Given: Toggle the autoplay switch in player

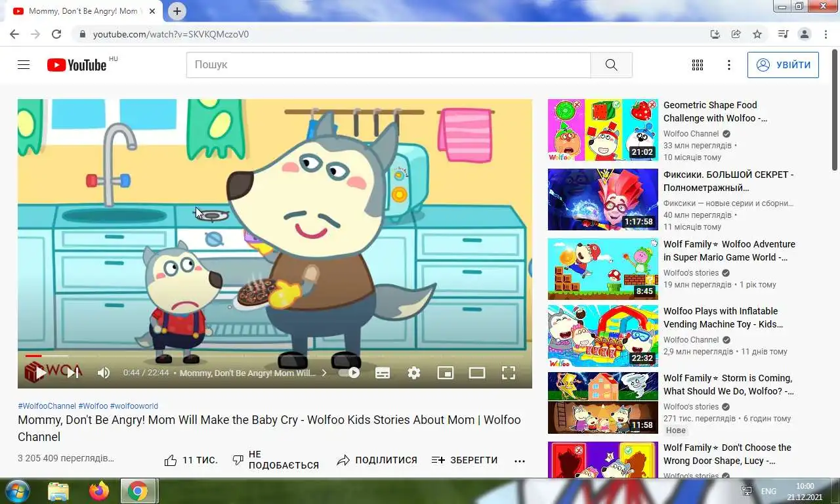Looking at the screenshot, I should pyautogui.click(x=350, y=373).
